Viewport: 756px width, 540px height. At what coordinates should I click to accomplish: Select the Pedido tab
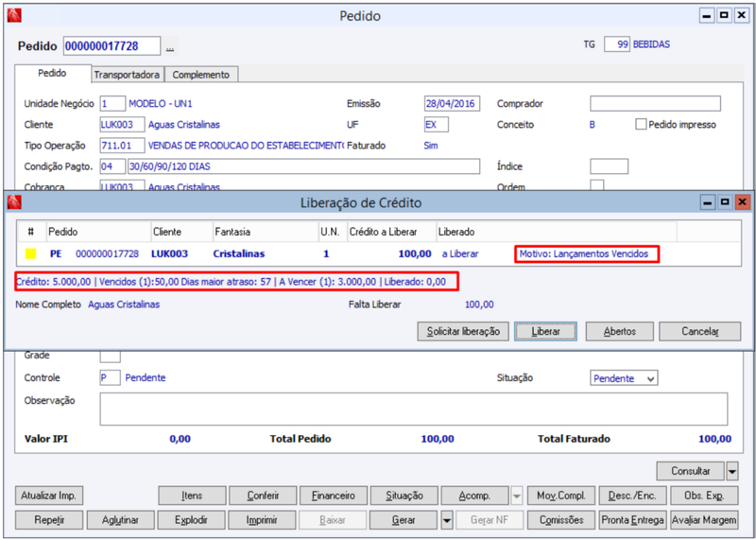(x=52, y=74)
